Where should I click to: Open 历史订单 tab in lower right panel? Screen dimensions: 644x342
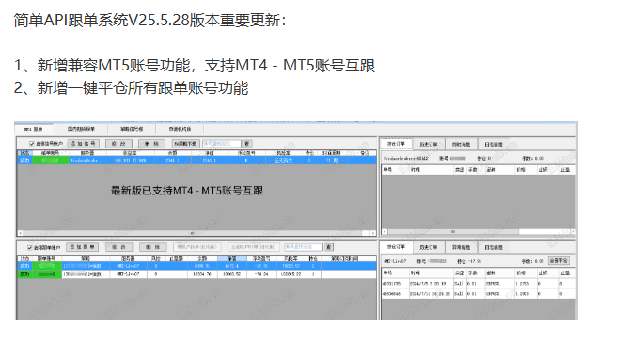point(429,247)
